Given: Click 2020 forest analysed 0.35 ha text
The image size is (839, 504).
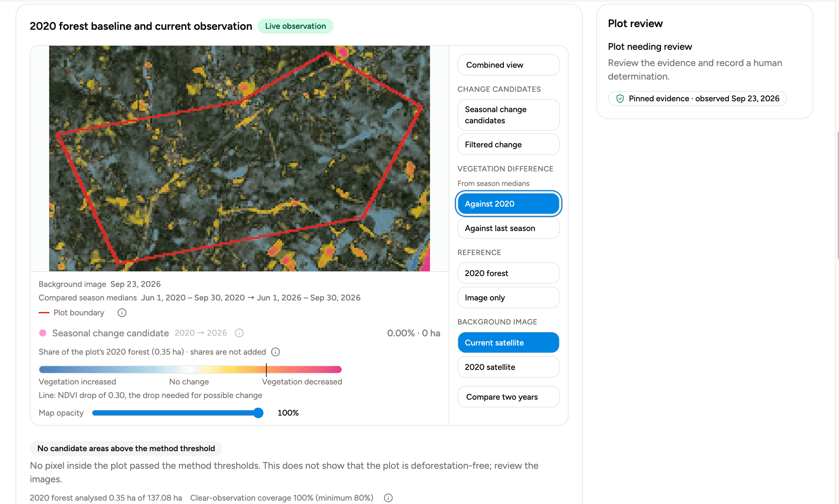Looking at the screenshot, I should pos(106,498).
